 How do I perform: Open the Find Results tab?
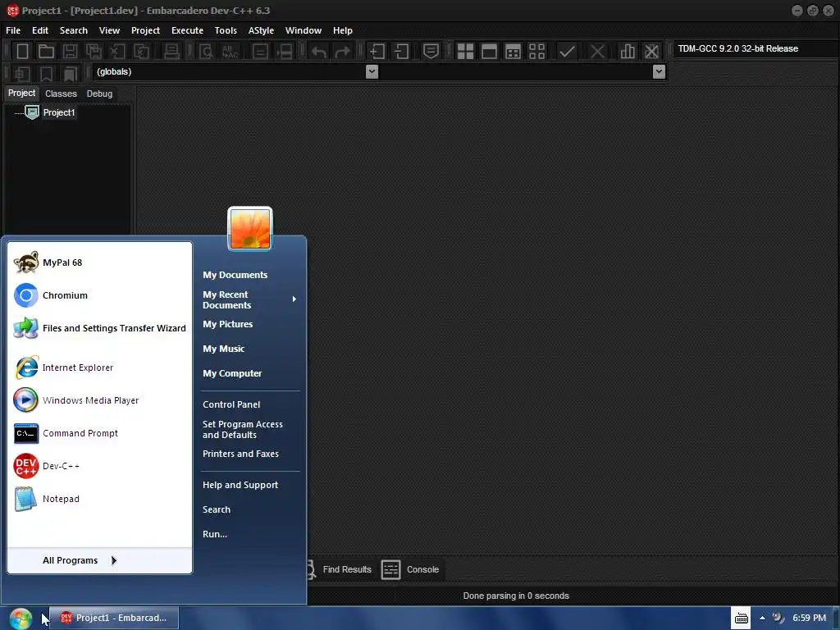point(347,569)
